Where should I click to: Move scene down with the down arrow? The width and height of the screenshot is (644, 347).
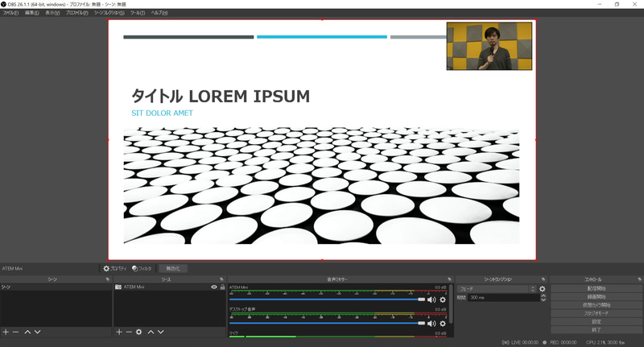point(37,332)
